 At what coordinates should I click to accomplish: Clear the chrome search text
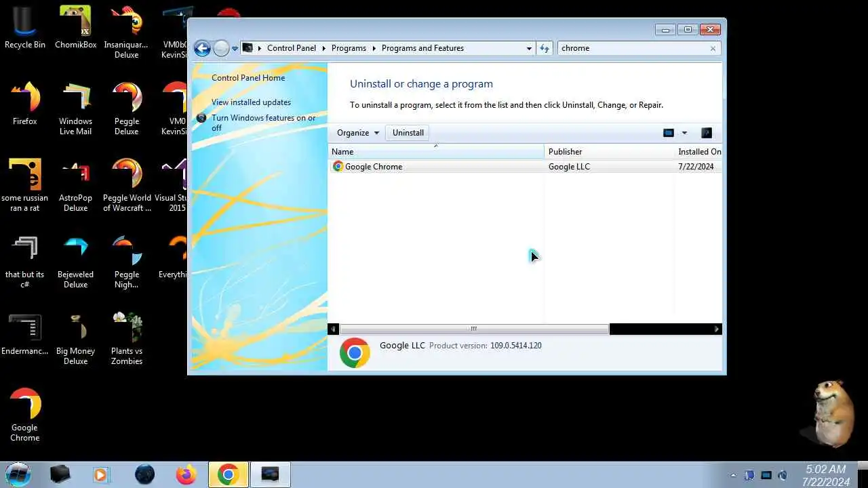coord(713,48)
